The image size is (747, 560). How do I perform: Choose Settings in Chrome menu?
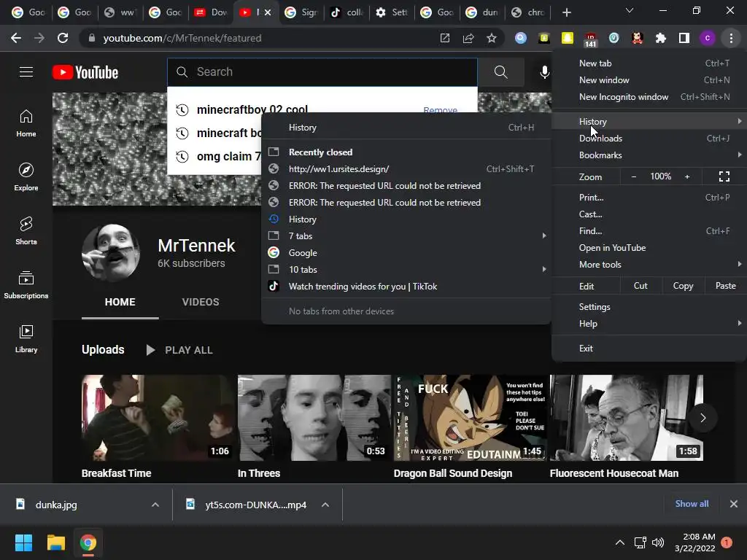click(649, 307)
